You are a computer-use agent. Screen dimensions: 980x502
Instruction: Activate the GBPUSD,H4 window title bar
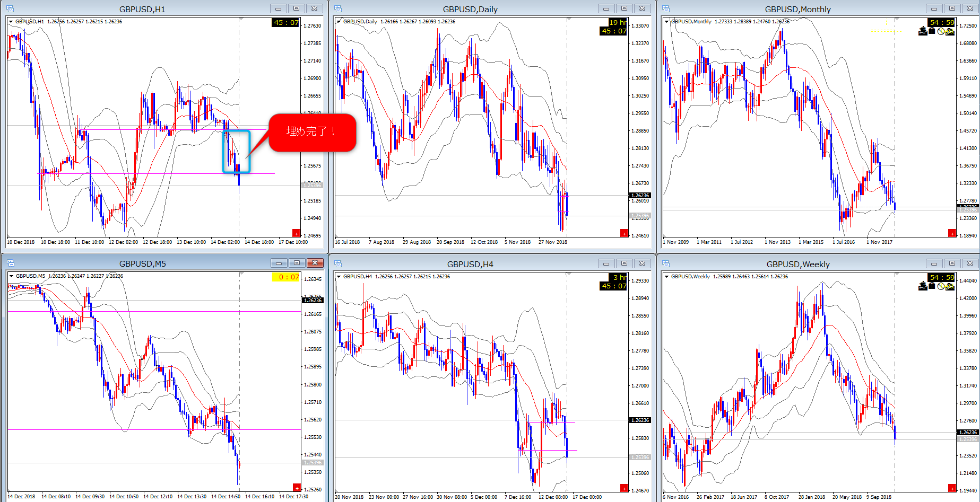click(470, 264)
